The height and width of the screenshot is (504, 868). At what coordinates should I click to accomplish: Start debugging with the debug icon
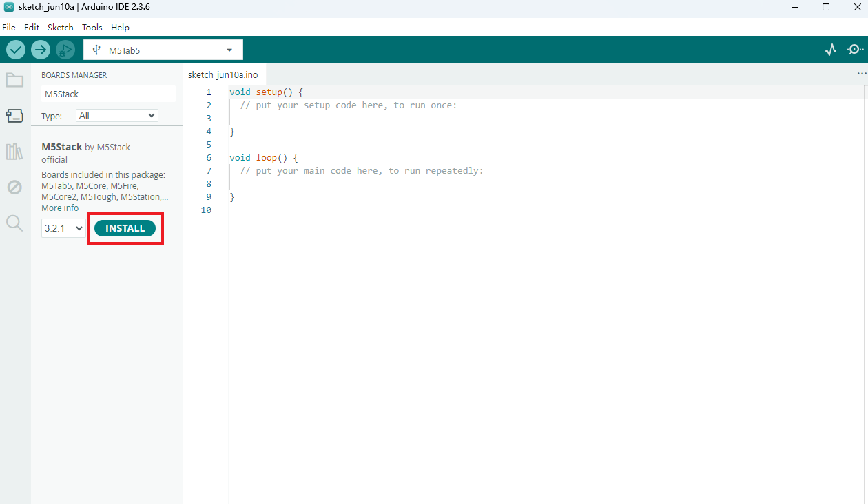pyautogui.click(x=65, y=50)
